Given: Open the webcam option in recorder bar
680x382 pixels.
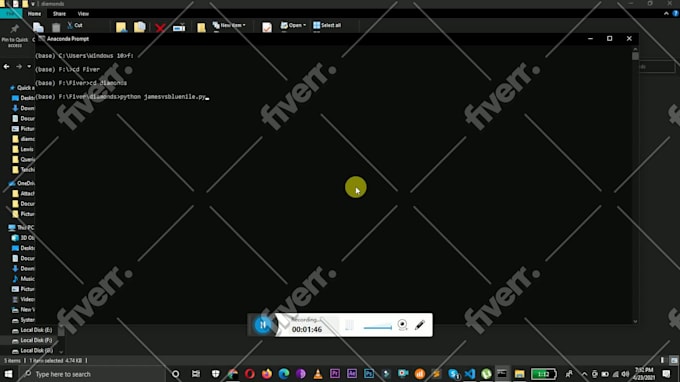Looking at the screenshot, I should (402, 325).
